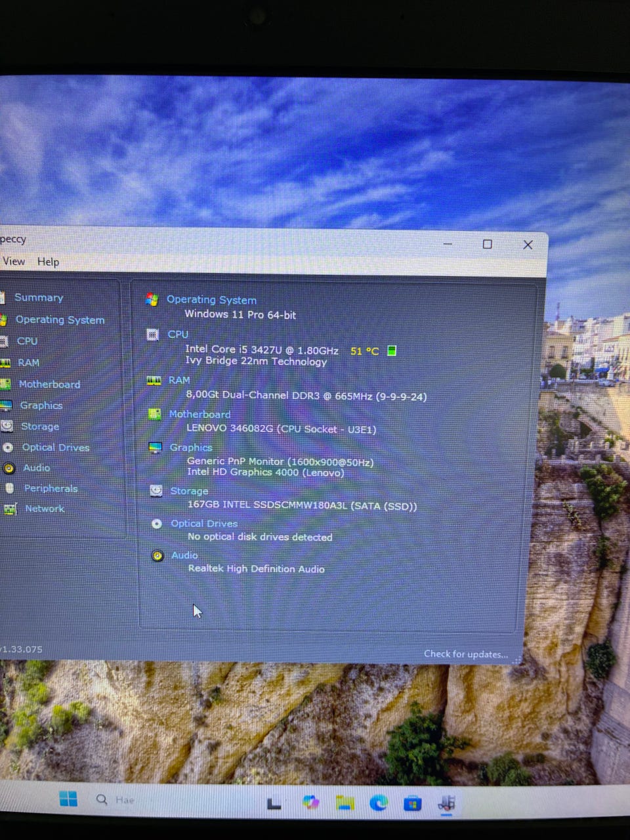Open the CPU section in sidebar

tap(27, 341)
